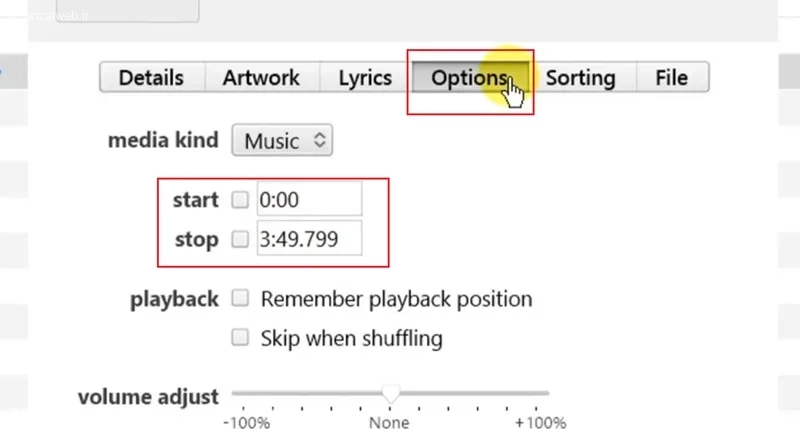Switch to the Sorting tab
Image resolution: width=800 pixels, height=429 pixels.
click(x=582, y=78)
